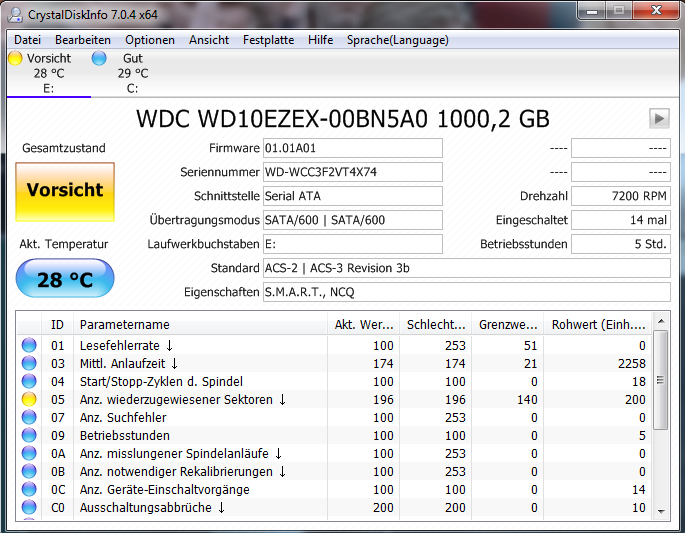Screen dimensions: 685x533
Task: Click blue status icon of row ID 09
Action: (29, 435)
